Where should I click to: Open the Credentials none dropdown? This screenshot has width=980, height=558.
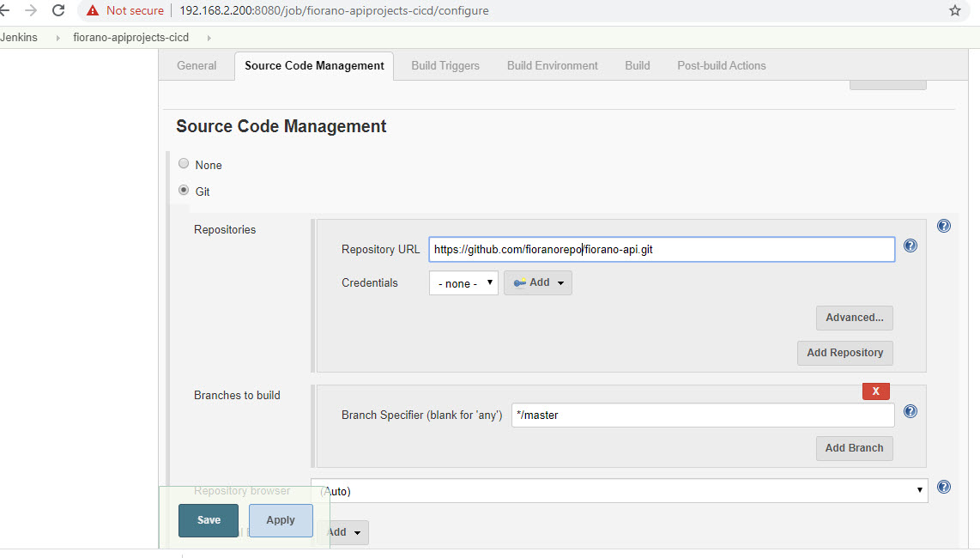pyautogui.click(x=463, y=282)
